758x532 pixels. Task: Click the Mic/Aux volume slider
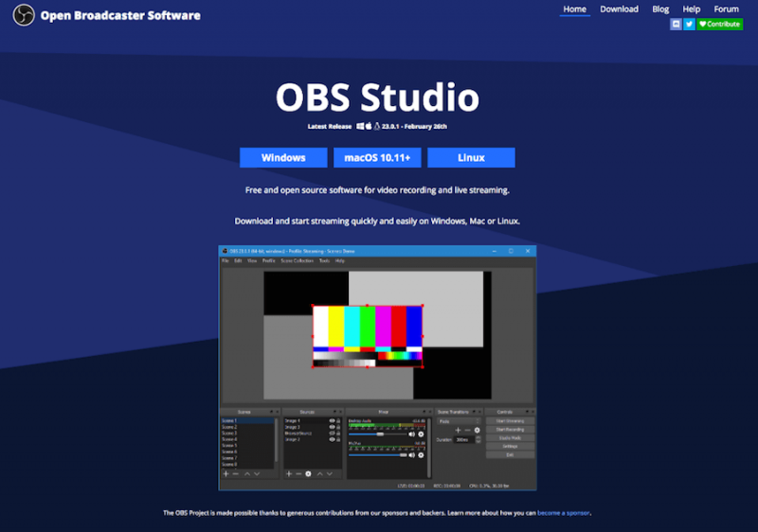pyautogui.click(x=377, y=454)
